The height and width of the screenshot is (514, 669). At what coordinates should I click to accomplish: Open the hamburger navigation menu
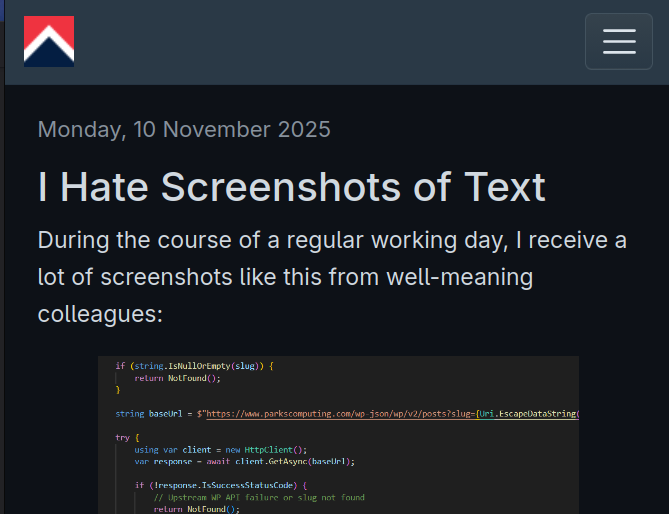coord(618,41)
